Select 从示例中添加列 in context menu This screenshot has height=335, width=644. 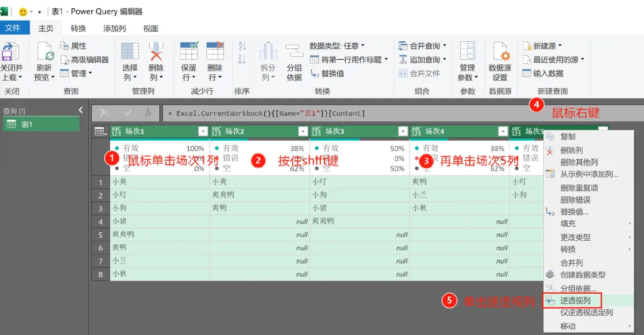point(589,174)
